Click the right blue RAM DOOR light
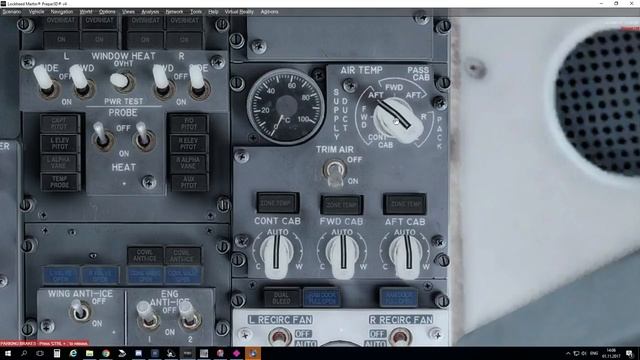640x360 pixels. tap(398, 298)
